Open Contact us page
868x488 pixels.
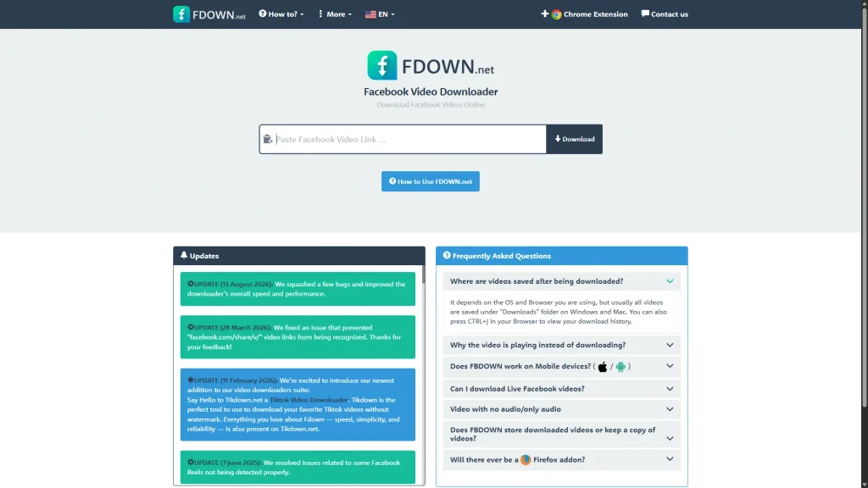665,14
